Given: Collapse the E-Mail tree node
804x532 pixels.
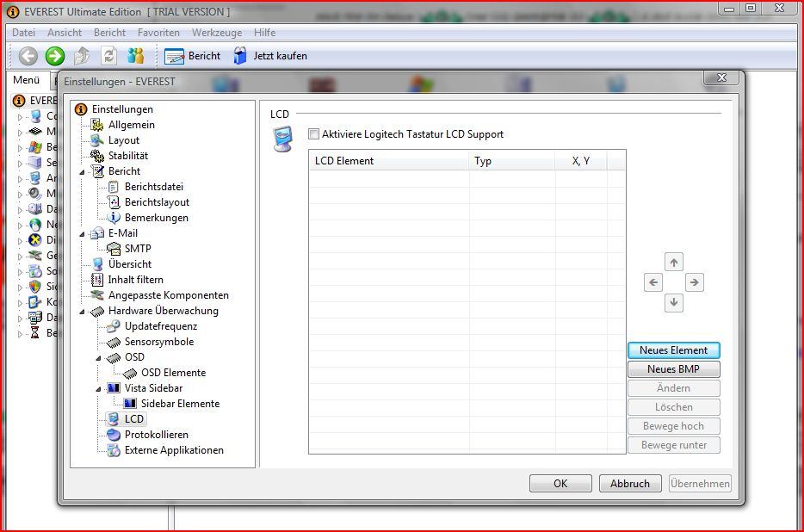Looking at the screenshot, I should click(82, 234).
